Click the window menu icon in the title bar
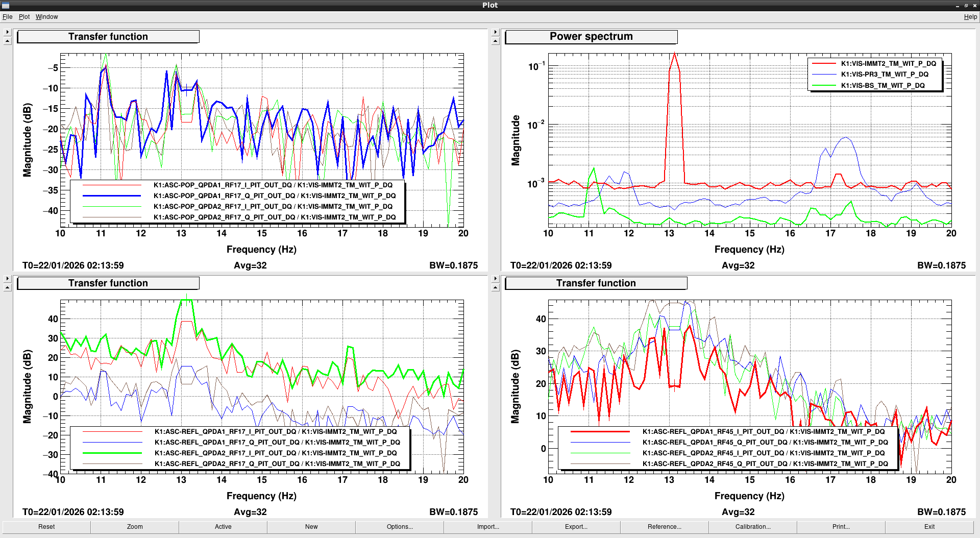980x538 pixels. click(6, 5)
